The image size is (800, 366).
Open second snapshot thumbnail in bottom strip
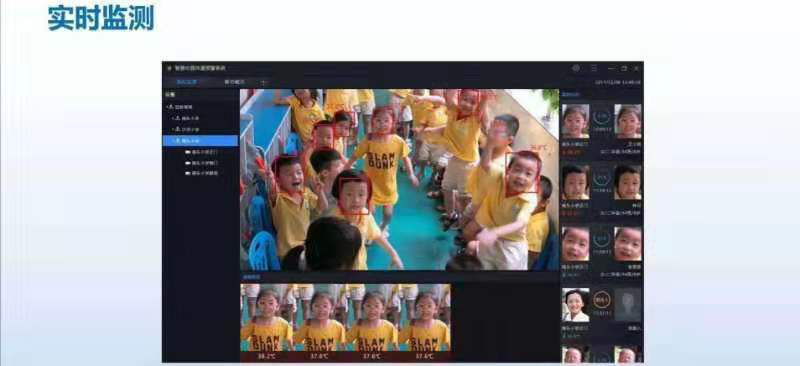tap(320, 322)
